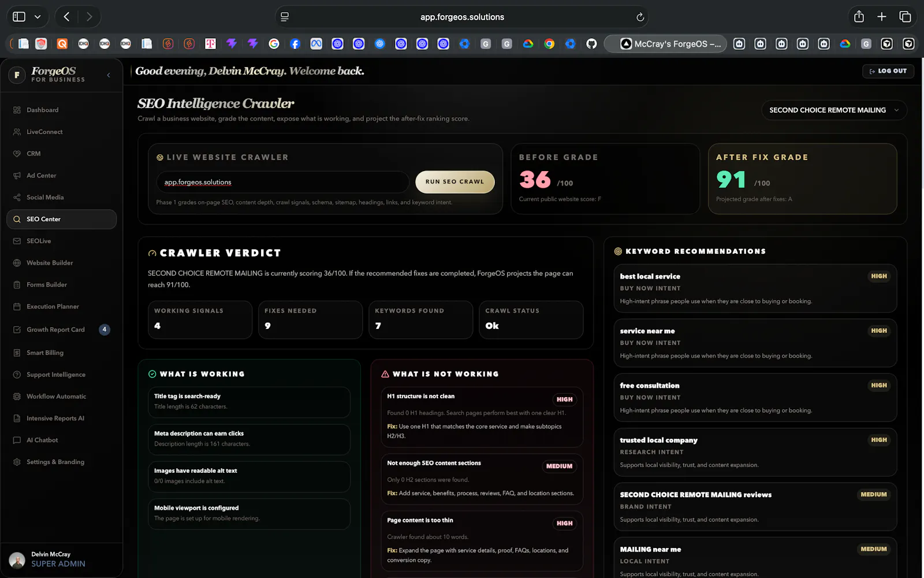This screenshot has width=924, height=578.
Task: Open the SECOND CHOICE REMOTE MAILING dropdown
Action: (834, 110)
